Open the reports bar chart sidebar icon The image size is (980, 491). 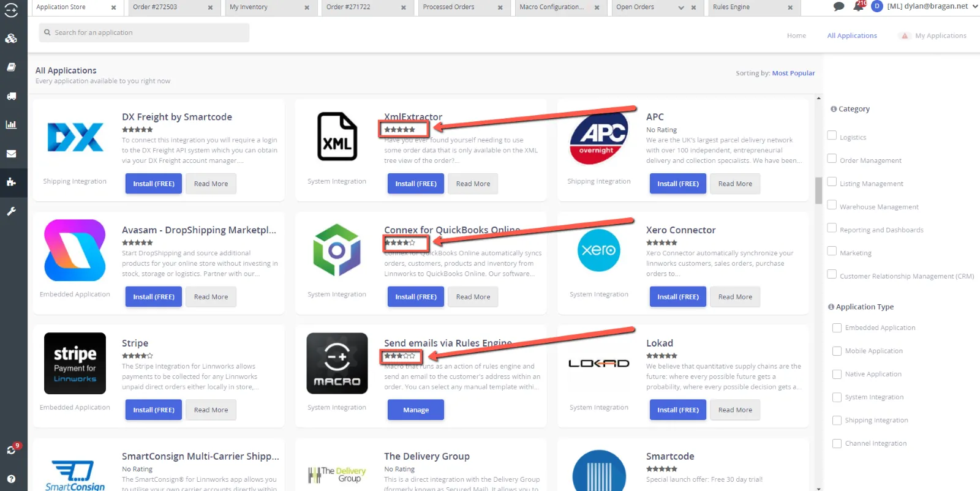(x=11, y=125)
